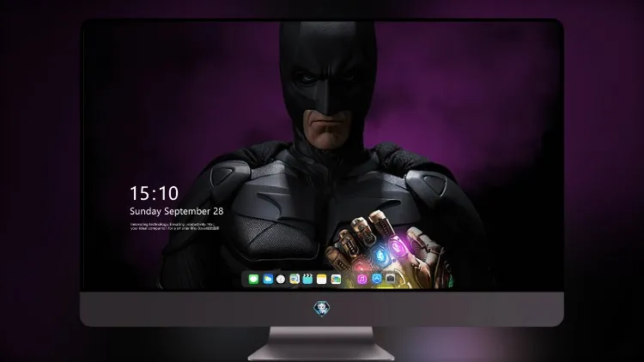Open the photo gallery app in dock
This screenshot has height=362, width=644.
[336, 279]
